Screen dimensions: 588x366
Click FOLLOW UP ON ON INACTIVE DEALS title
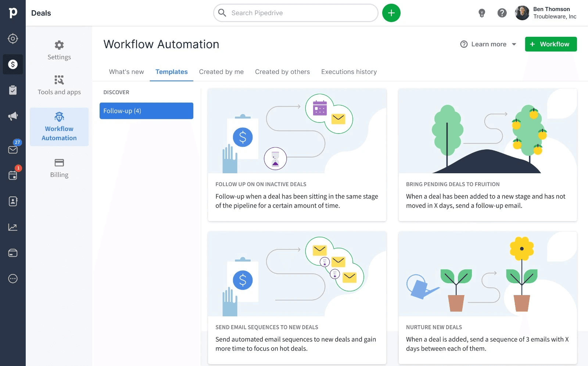pyautogui.click(x=261, y=184)
